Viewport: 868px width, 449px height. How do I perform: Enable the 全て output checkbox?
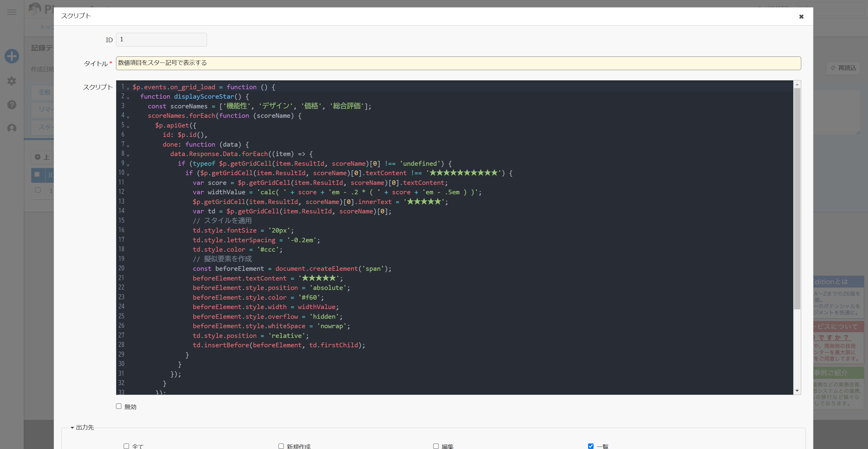(126, 446)
